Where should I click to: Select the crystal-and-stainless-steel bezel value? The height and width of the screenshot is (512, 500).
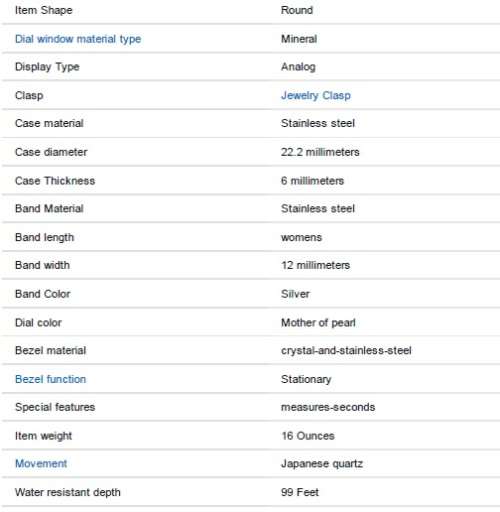pyautogui.click(x=346, y=350)
